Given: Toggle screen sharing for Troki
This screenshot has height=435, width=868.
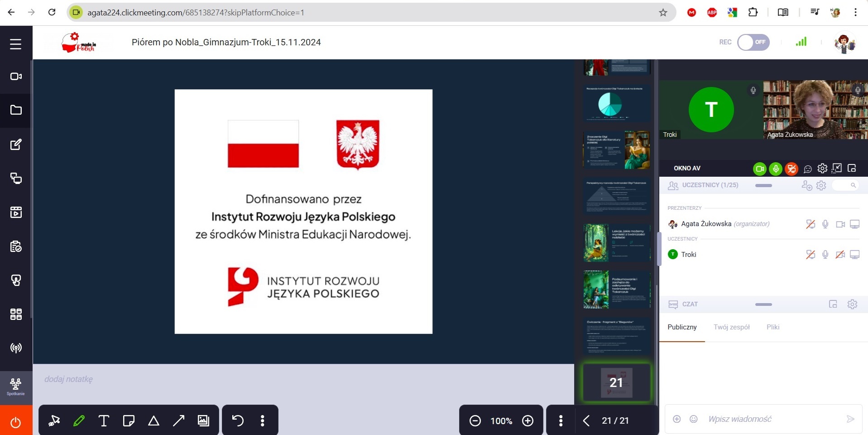Looking at the screenshot, I should point(855,255).
